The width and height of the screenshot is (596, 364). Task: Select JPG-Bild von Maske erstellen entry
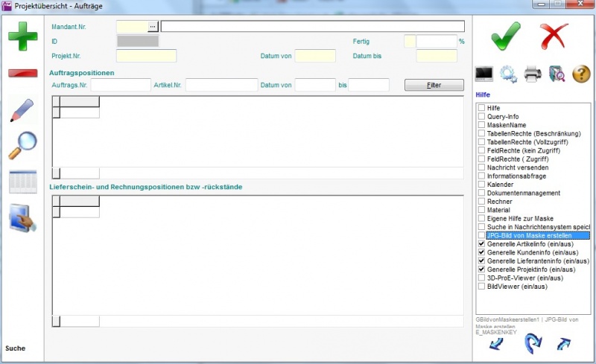pos(538,235)
